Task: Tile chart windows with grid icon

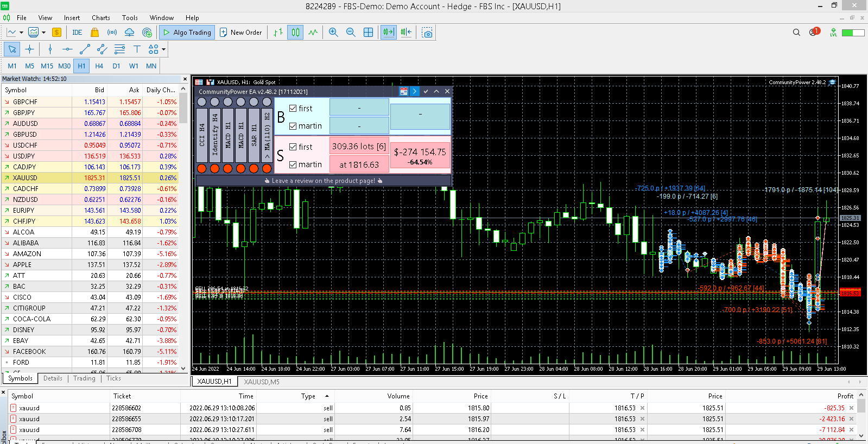Action: click(x=368, y=33)
